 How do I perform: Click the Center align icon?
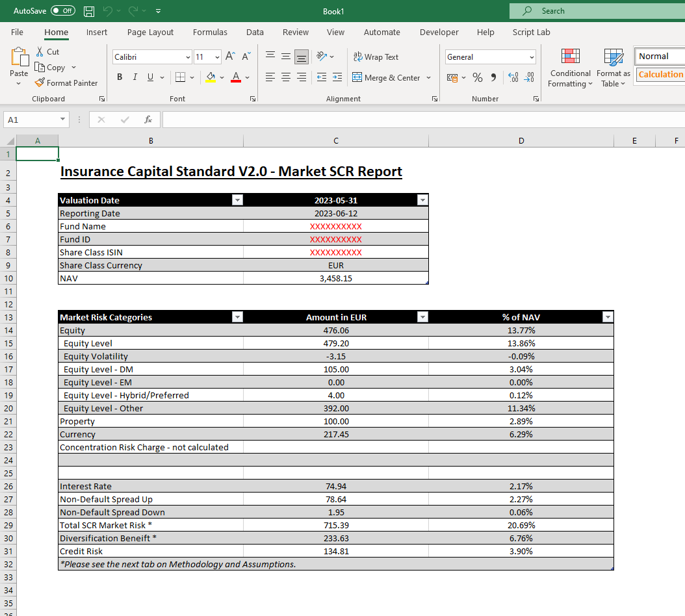(x=286, y=77)
